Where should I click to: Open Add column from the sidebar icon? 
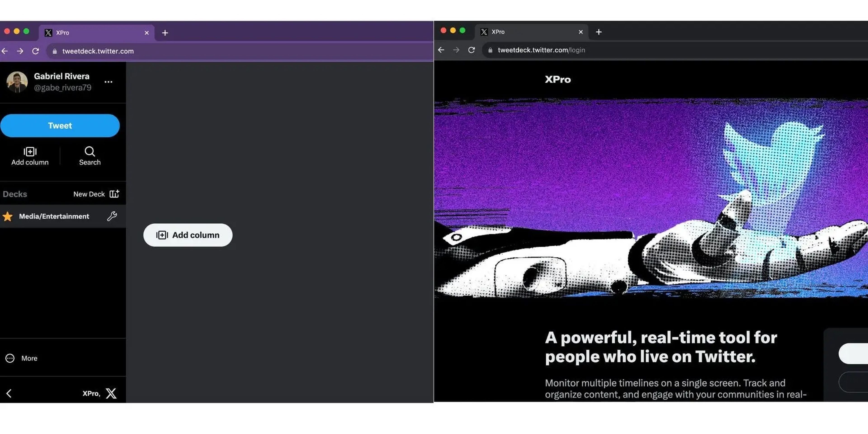tap(30, 156)
